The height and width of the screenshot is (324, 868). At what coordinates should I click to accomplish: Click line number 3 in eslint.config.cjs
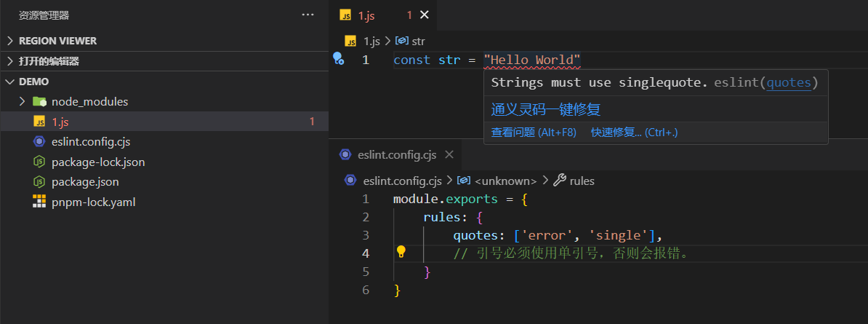[366, 235]
